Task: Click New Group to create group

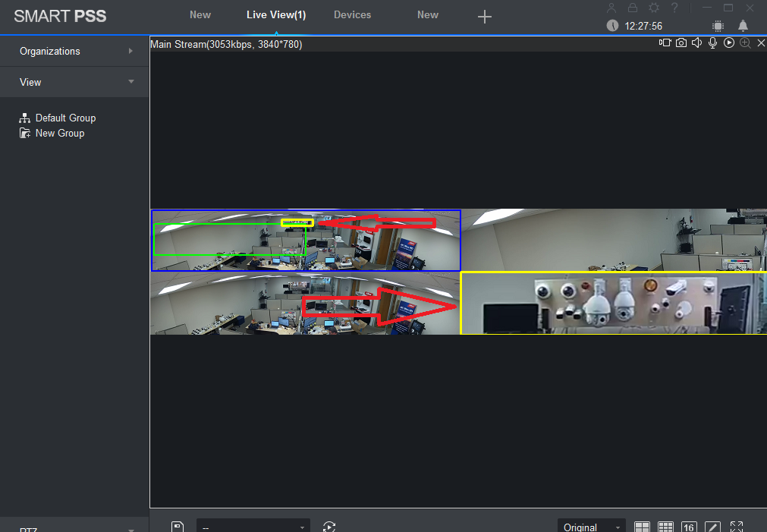Action: (x=59, y=133)
